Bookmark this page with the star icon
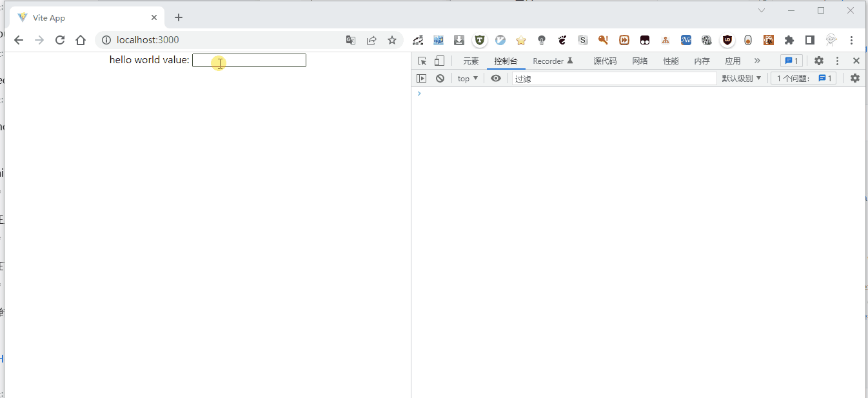The image size is (868, 398). pyautogui.click(x=391, y=40)
